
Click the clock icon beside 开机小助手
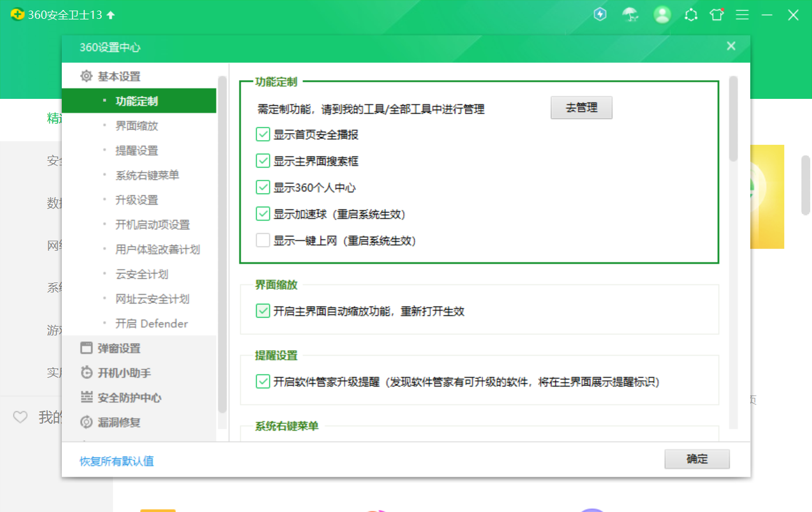[x=86, y=373]
